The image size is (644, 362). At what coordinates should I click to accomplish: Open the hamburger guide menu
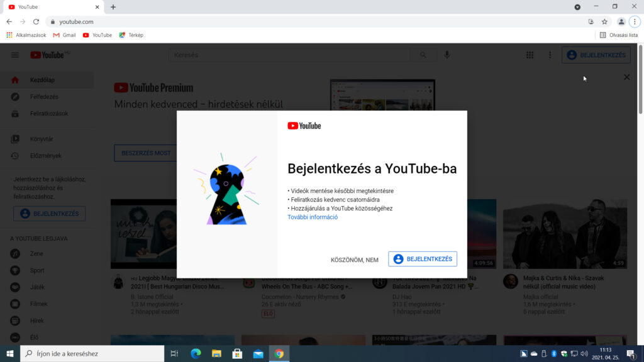15,55
